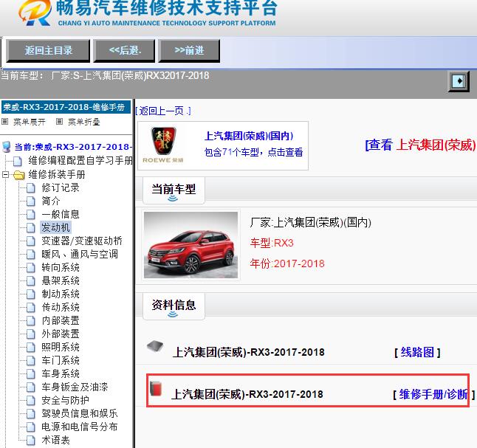Select the 当前车型 tab
The width and height of the screenshot is (477, 448).
tap(174, 190)
